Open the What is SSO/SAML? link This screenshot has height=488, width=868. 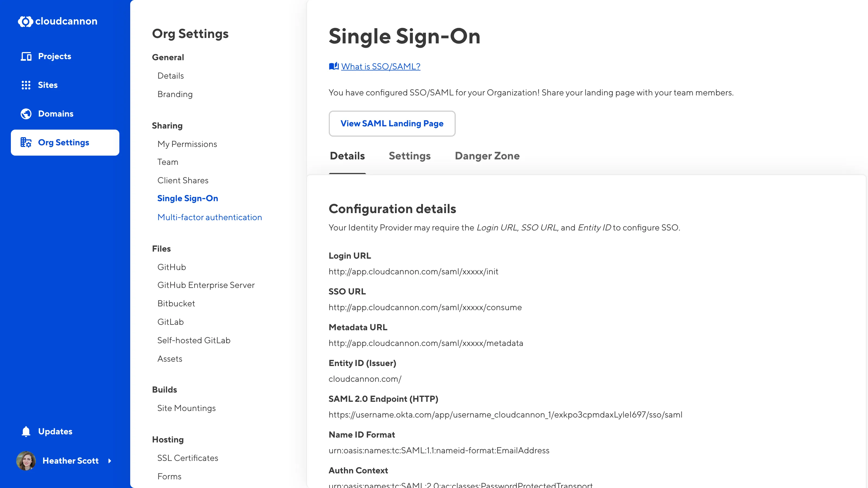[380, 66]
